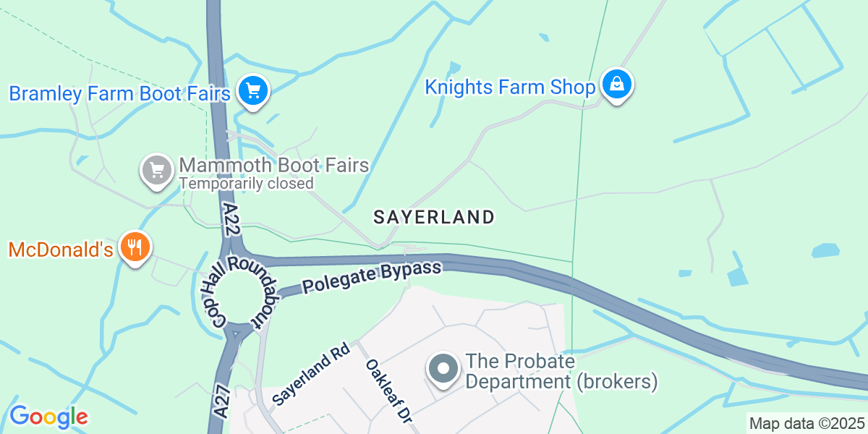Viewport: 868px width, 434px height.
Task: Click the Mammoth Boot Fairs grey cart pin
Action: click(x=157, y=171)
